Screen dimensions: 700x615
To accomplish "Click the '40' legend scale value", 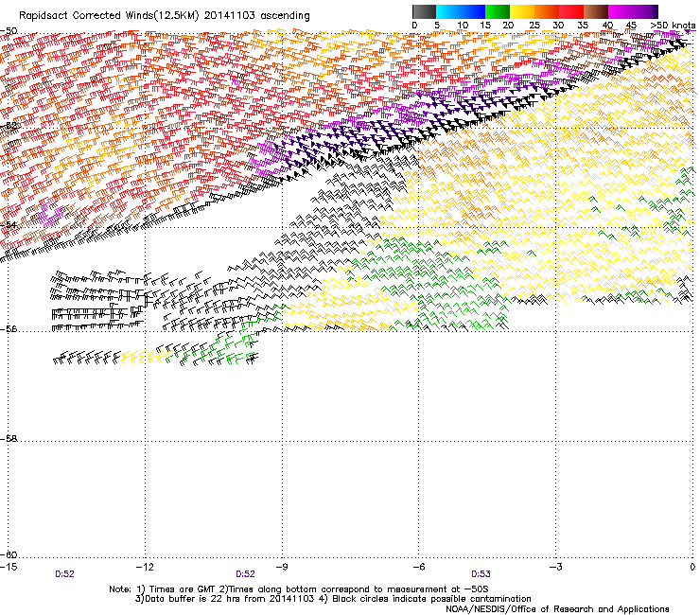I will coord(607,26).
